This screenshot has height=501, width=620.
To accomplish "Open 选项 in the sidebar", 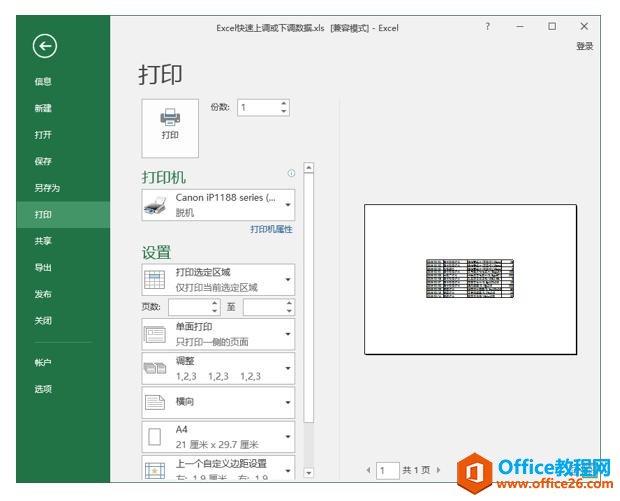I will (x=43, y=389).
